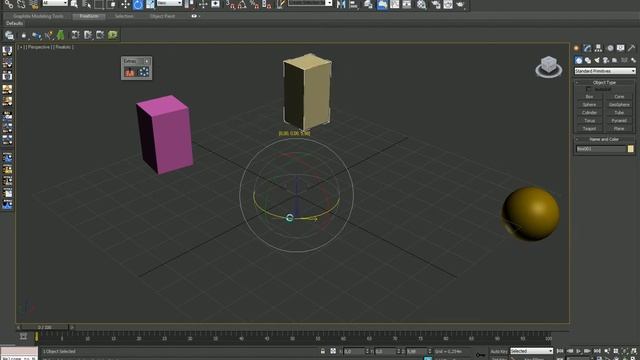Screen dimensions: 640x360
Task: Click the Mirror tool icon
Action: coord(341,4)
